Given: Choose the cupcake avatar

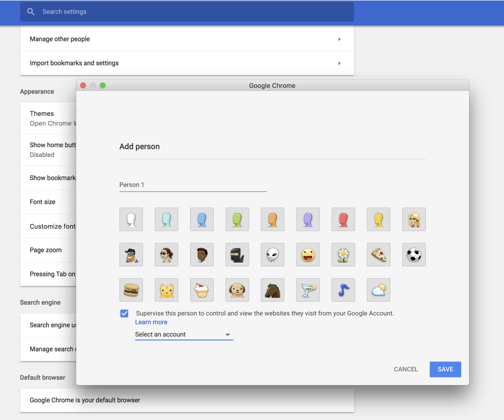Looking at the screenshot, I should coord(202,290).
